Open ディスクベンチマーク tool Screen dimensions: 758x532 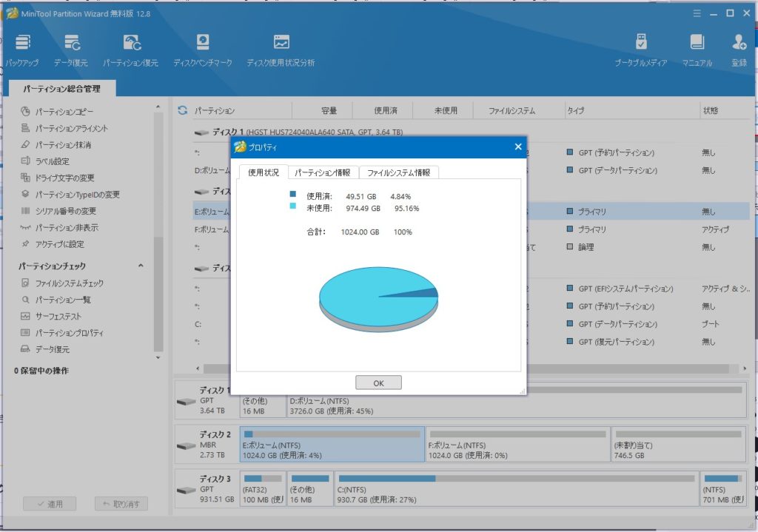(202, 43)
